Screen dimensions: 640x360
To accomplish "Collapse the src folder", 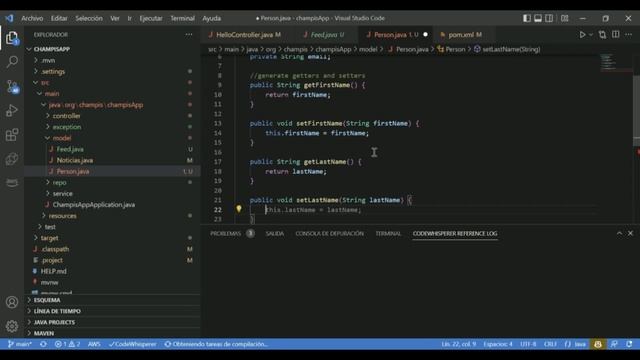I will [x=112, y=82].
